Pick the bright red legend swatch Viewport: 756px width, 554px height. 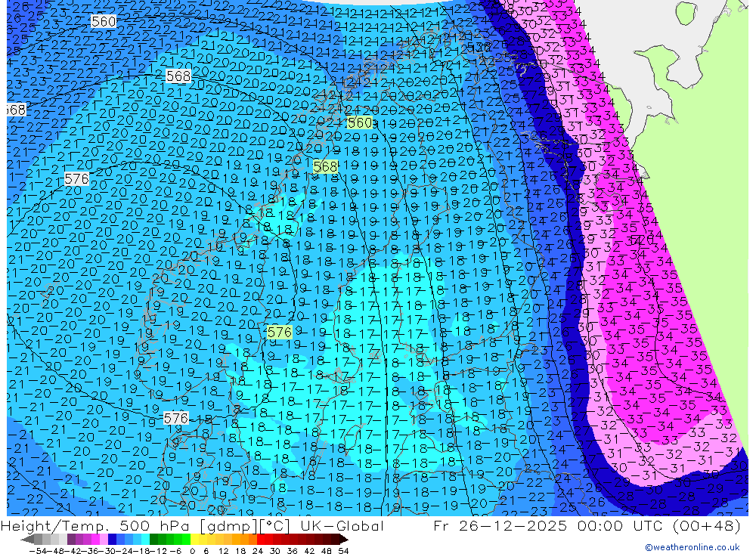[x=261, y=539]
